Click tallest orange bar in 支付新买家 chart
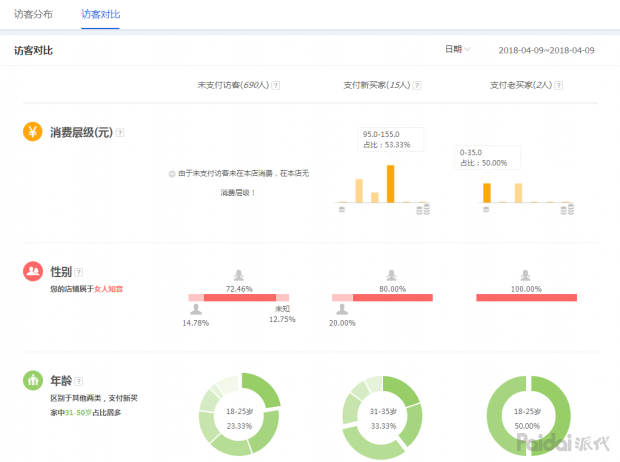 click(390, 184)
